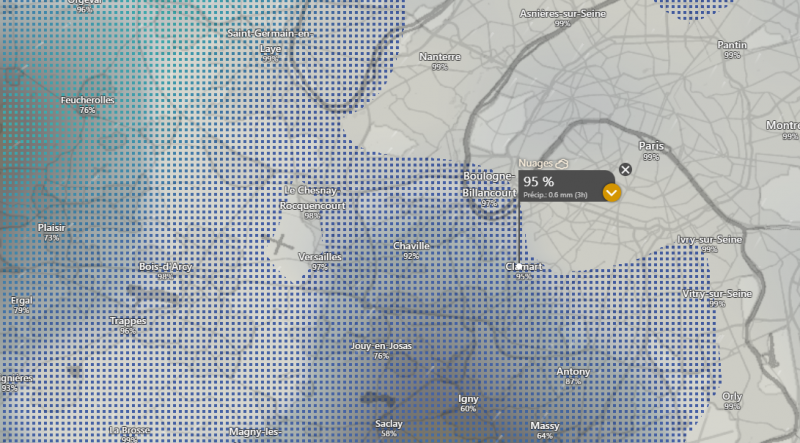Click the Orly label

point(732,397)
